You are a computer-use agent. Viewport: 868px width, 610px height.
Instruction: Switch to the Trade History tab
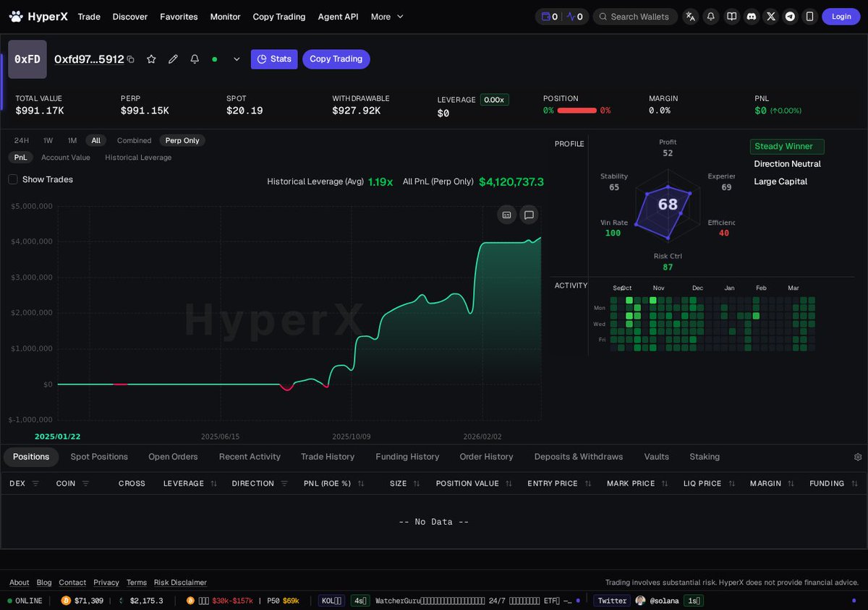point(328,457)
